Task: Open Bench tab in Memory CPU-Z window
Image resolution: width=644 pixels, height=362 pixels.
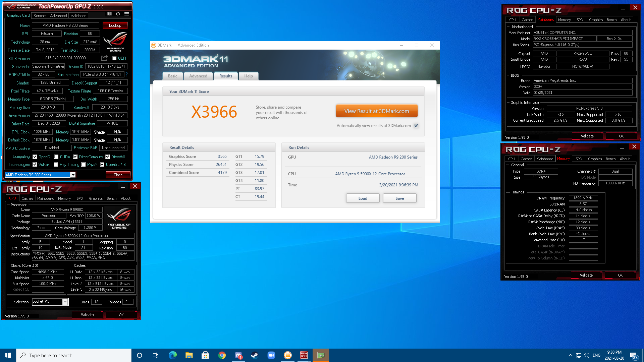Action: pos(610,159)
